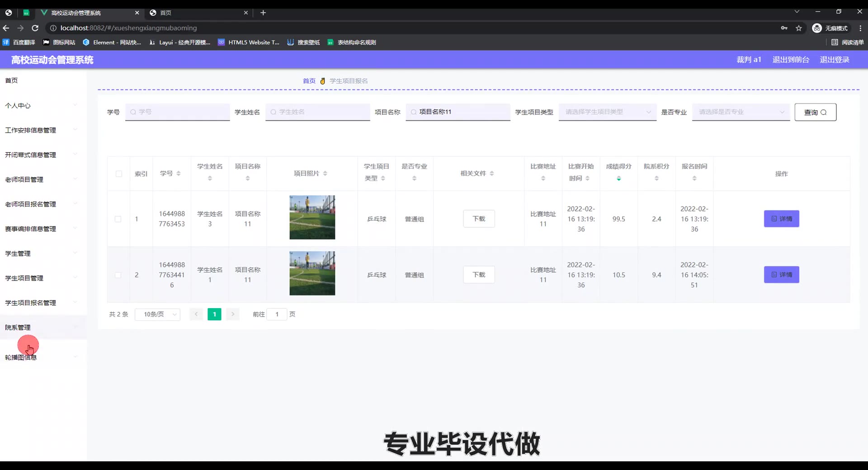Click sort arrows on 学号 column header

[x=179, y=174]
